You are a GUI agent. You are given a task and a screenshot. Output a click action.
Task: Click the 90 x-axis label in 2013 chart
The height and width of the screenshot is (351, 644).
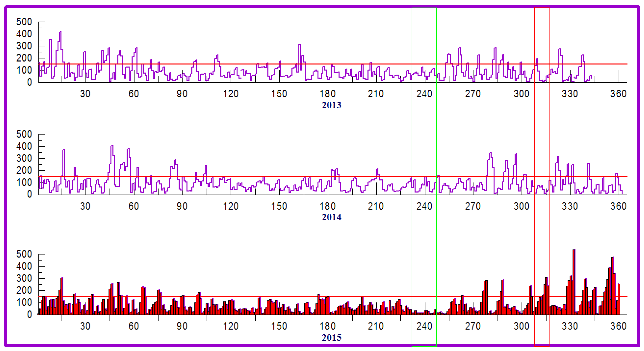182,94
